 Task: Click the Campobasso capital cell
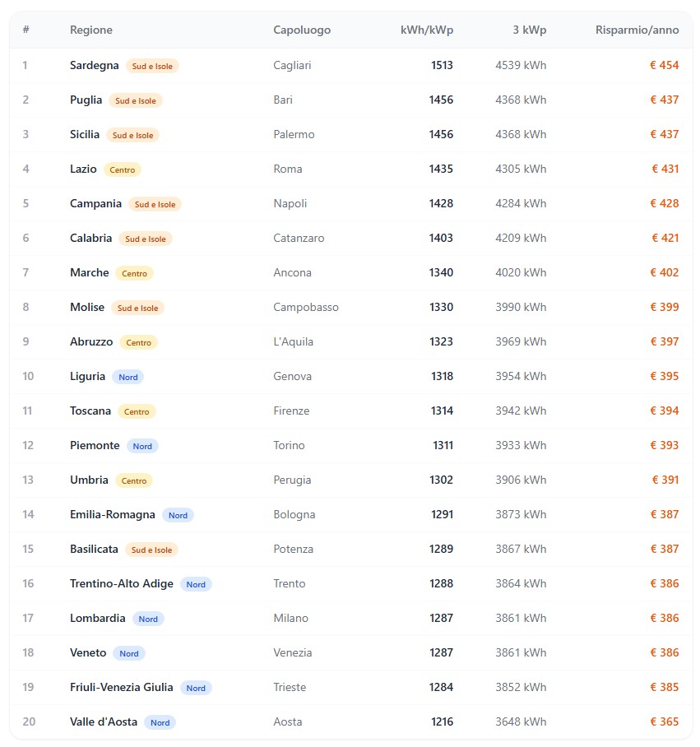(x=306, y=308)
